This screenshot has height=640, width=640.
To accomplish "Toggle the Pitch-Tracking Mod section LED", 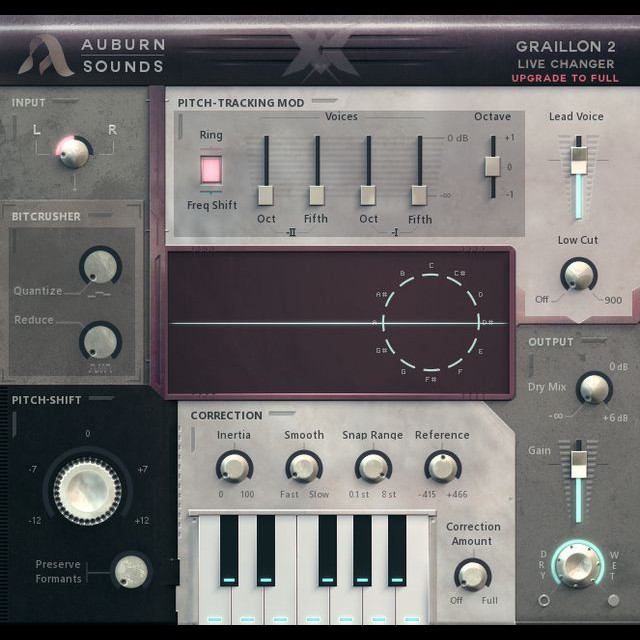I will click(324, 100).
